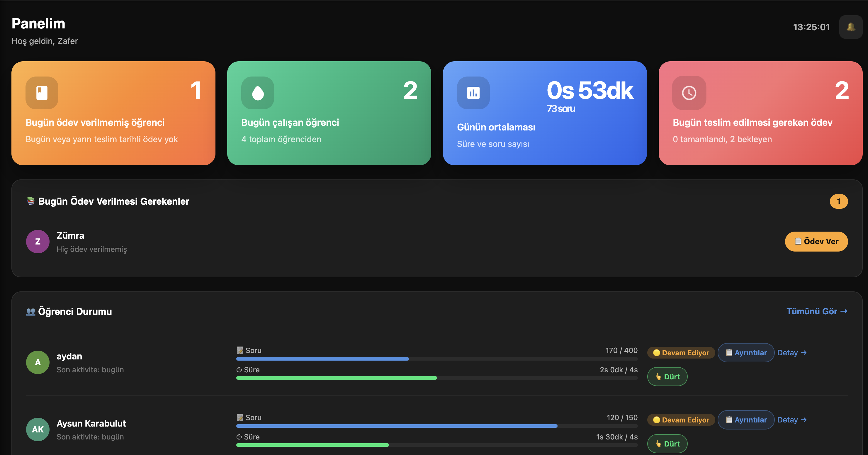This screenshot has height=455, width=868.
Task: Click the bar chart icon on blue card
Action: 473,93
